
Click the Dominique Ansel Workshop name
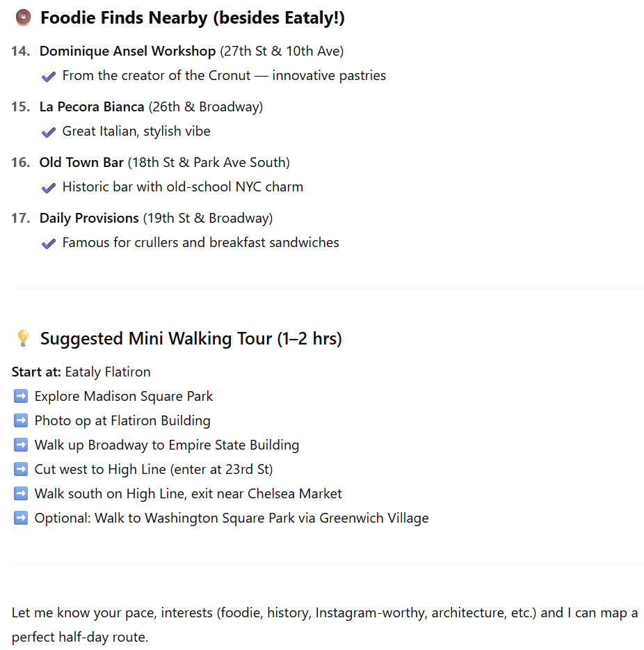(x=127, y=51)
